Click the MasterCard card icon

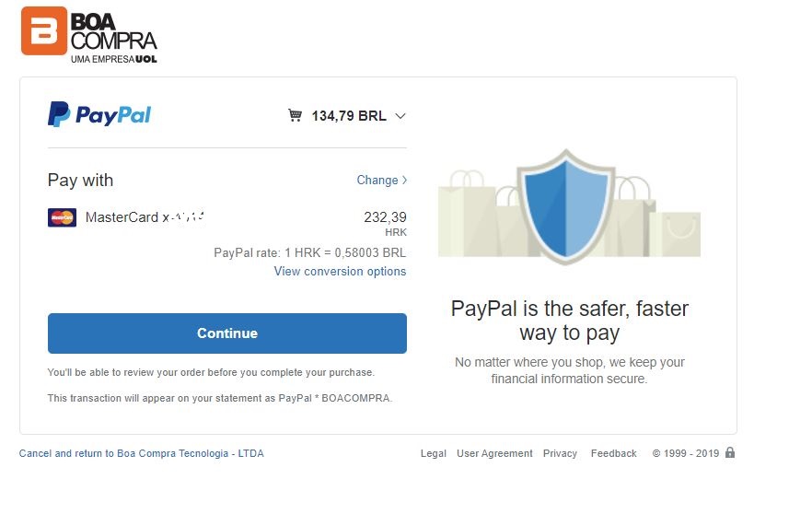coord(63,217)
